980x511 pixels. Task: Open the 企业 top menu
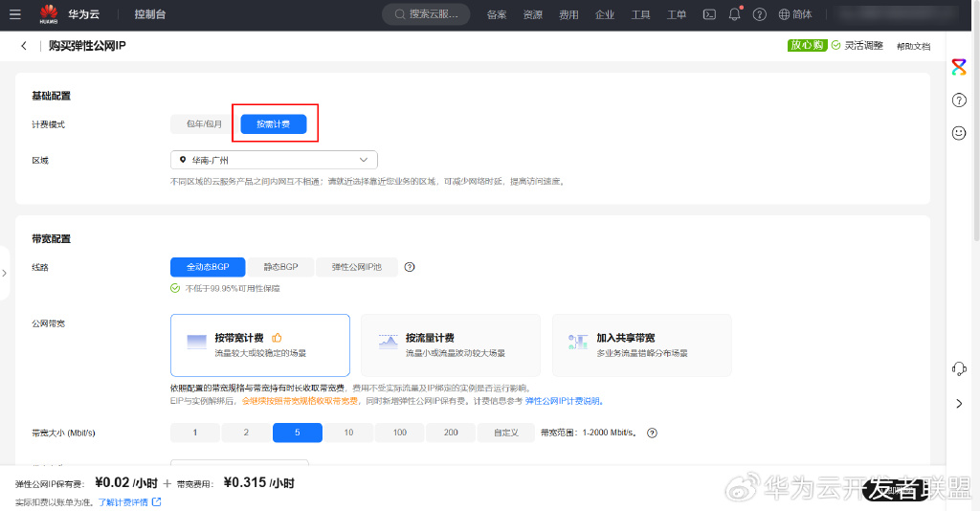605,14
